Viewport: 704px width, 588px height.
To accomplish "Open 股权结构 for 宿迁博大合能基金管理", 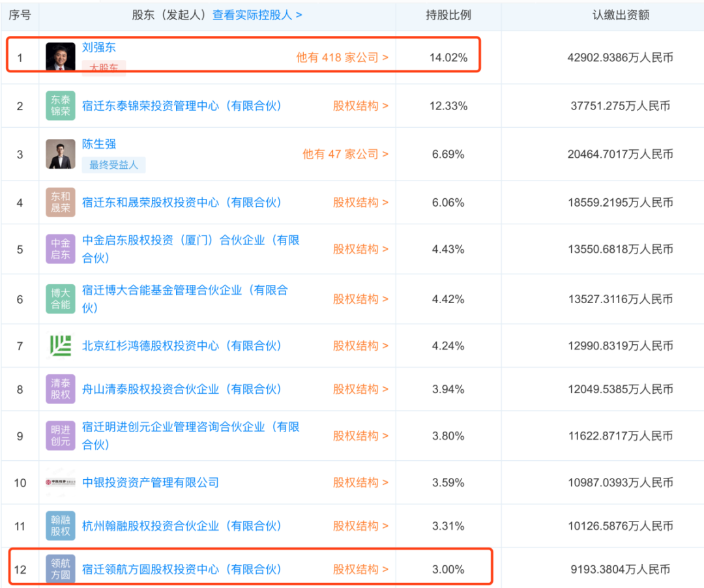I will [360, 299].
